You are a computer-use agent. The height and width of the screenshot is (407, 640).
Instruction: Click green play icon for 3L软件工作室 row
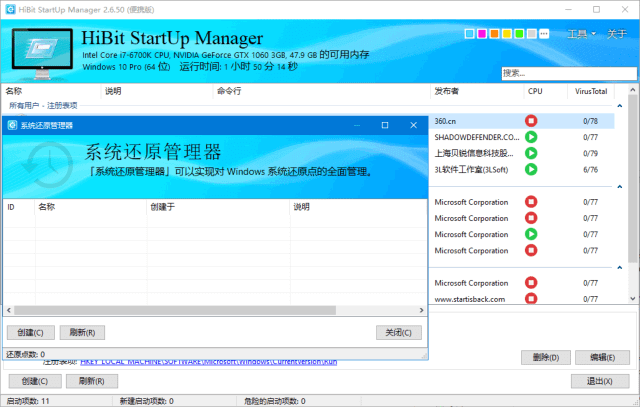pos(531,169)
